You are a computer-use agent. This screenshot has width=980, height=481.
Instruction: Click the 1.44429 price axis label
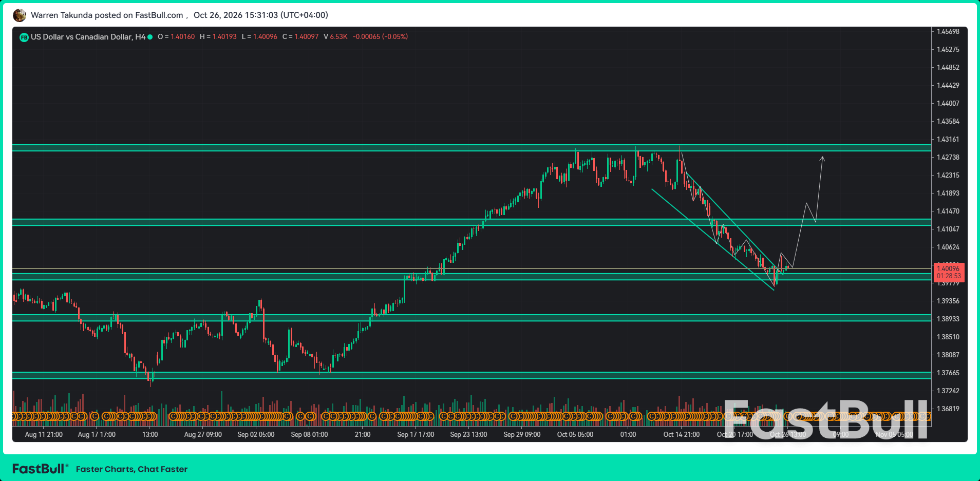click(948, 86)
